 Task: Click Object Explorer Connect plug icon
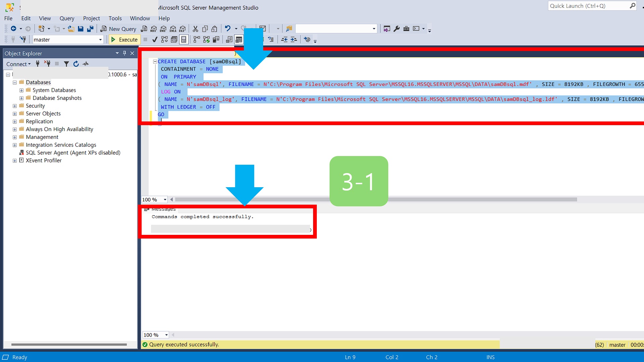pyautogui.click(x=38, y=64)
